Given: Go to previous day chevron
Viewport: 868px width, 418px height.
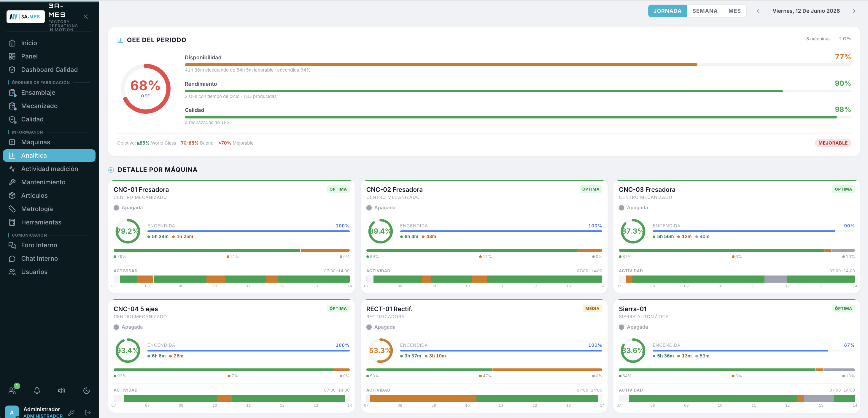Looking at the screenshot, I should [x=758, y=11].
